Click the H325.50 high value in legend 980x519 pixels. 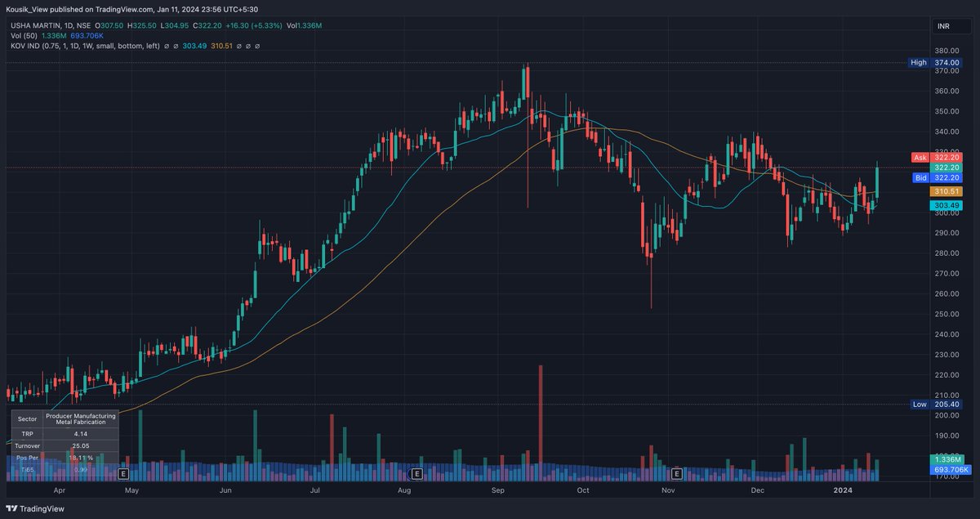(140, 25)
